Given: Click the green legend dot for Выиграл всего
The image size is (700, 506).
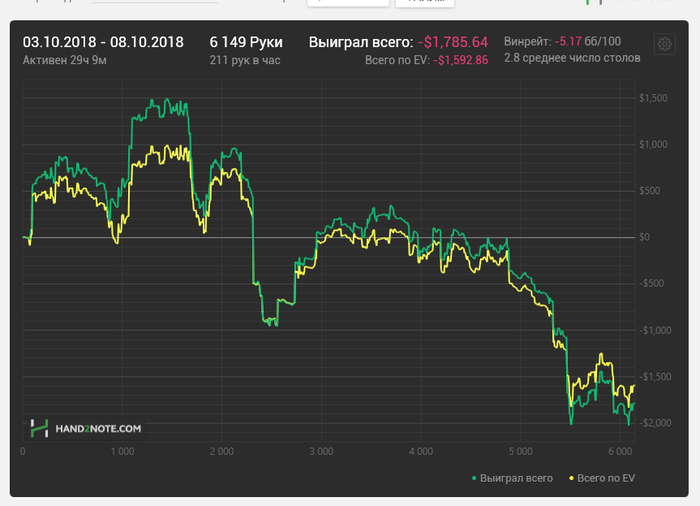Looking at the screenshot, I should coord(474,478).
